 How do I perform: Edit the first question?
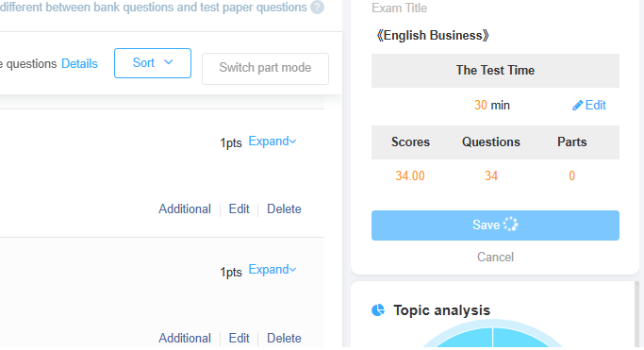pos(239,209)
